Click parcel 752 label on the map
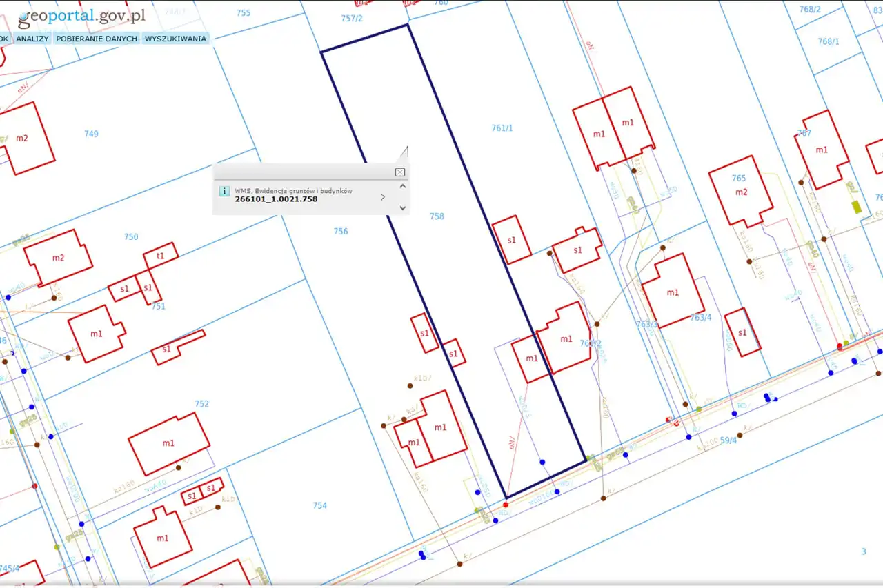The height and width of the screenshot is (588, 883). point(201,404)
